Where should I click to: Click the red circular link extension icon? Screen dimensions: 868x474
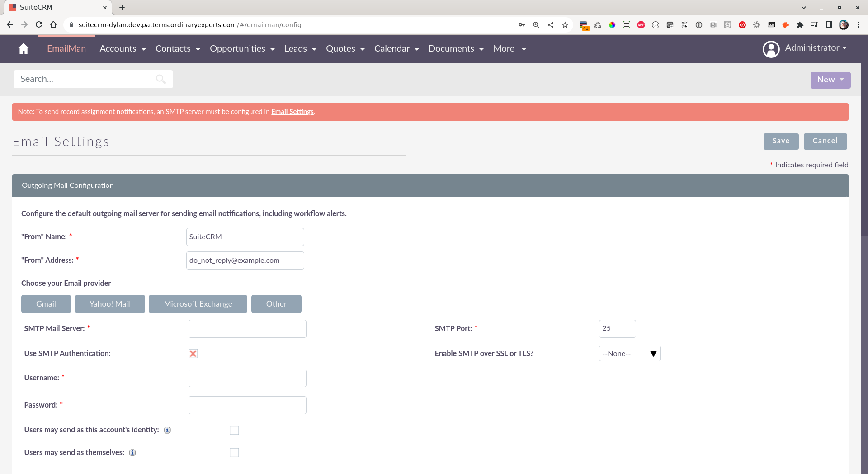(x=742, y=25)
